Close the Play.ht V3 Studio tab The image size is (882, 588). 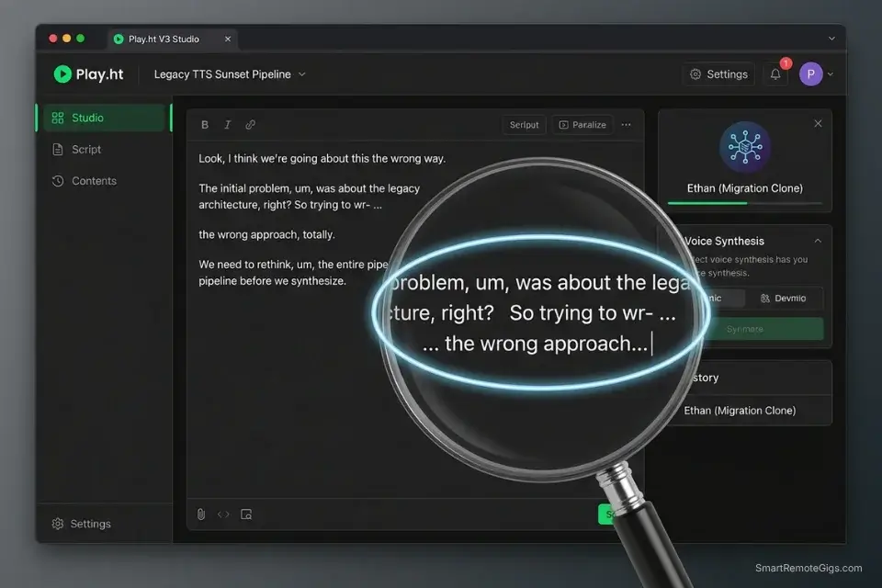[x=228, y=39]
